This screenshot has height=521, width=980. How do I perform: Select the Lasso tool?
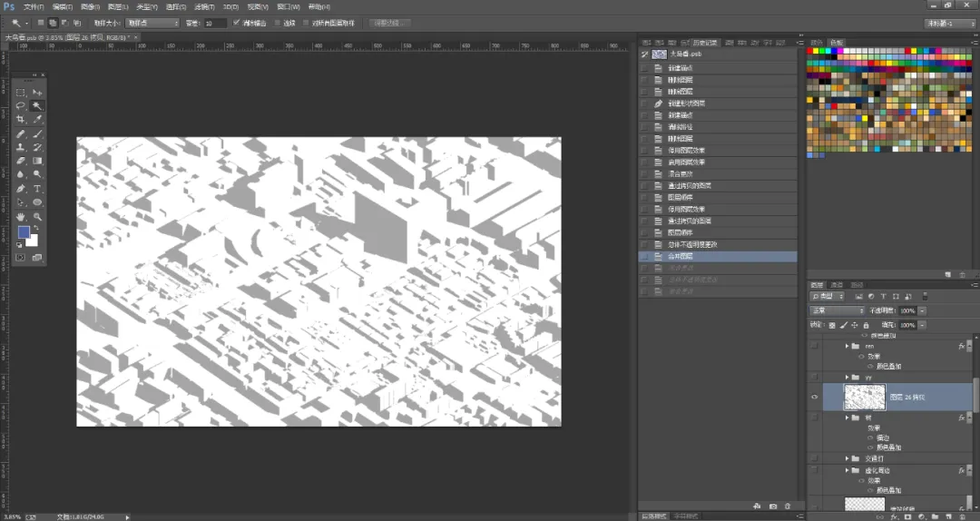[21, 105]
